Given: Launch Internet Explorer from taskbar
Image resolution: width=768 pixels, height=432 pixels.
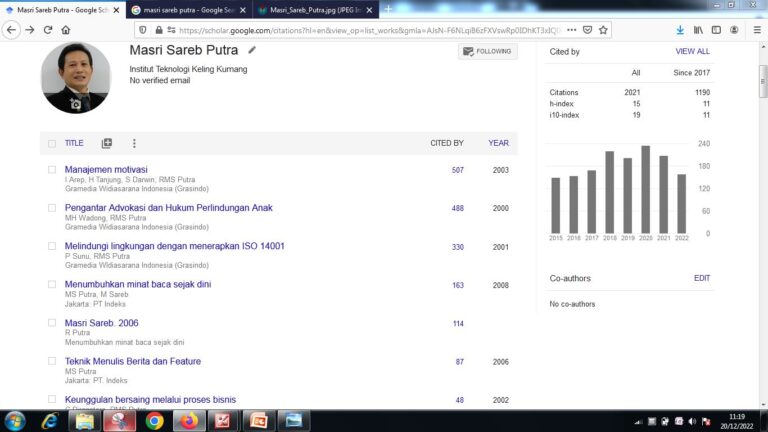Looking at the screenshot, I should [50, 421].
